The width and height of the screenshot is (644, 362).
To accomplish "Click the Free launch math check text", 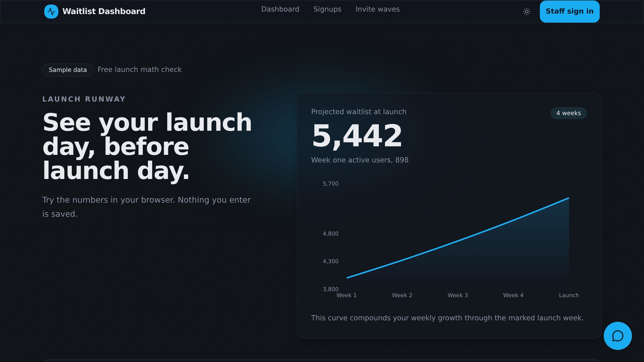I will click(x=139, y=70).
